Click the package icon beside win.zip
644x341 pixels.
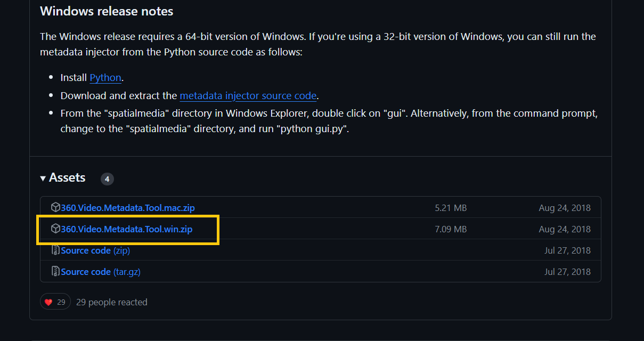(x=55, y=229)
